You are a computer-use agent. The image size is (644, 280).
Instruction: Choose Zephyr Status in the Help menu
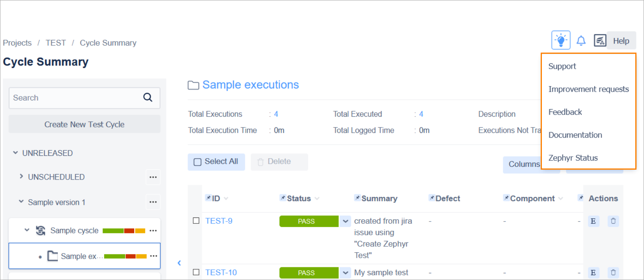point(573,158)
